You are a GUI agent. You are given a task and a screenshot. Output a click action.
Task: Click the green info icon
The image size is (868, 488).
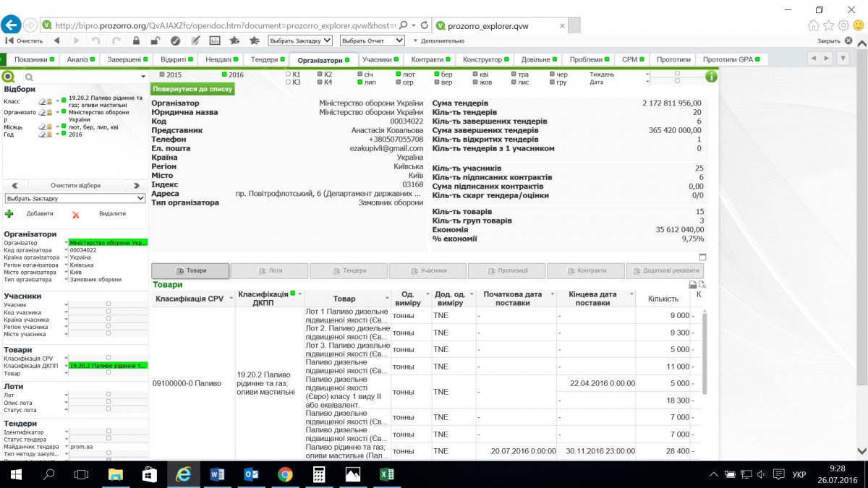tap(711, 76)
